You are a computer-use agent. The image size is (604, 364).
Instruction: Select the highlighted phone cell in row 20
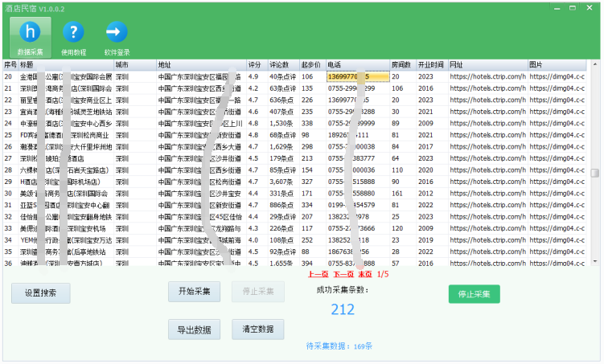[x=358, y=76]
